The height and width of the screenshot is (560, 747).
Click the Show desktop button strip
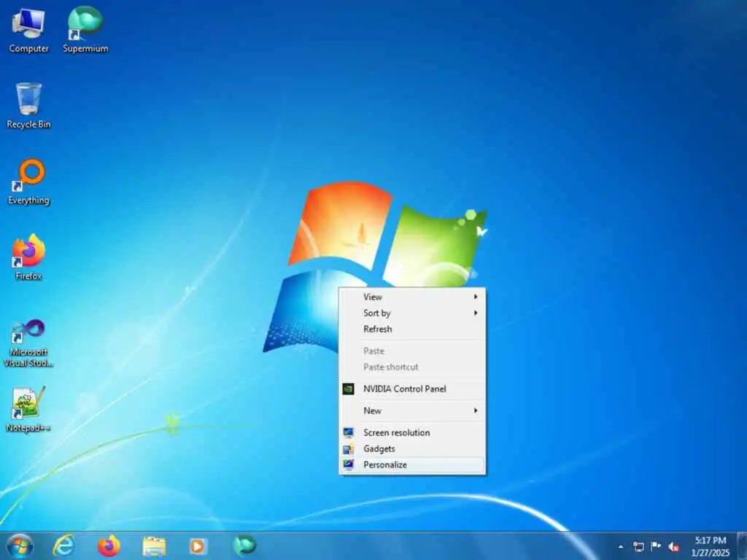(742, 546)
